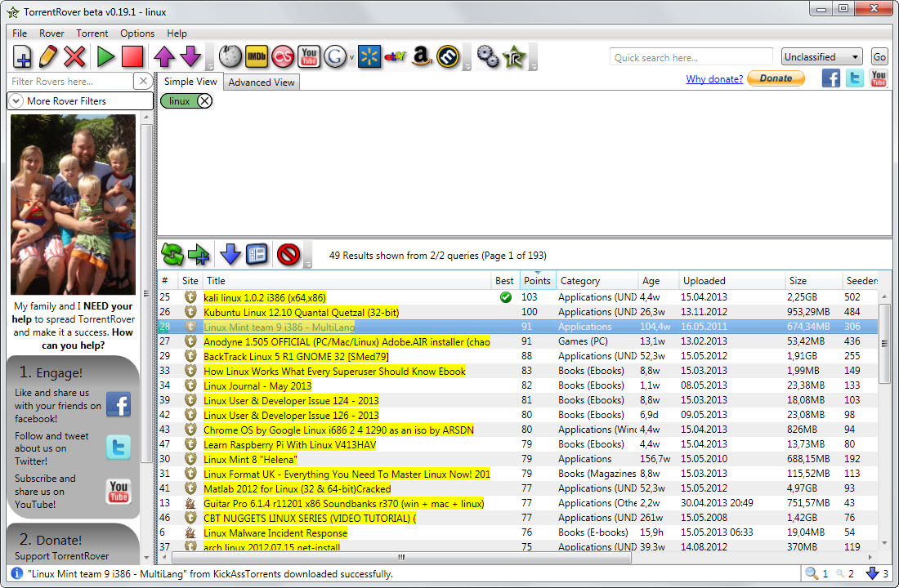Screen dimensions: 899x588
Task: Open the File menu
Action: tap(20, 33)
